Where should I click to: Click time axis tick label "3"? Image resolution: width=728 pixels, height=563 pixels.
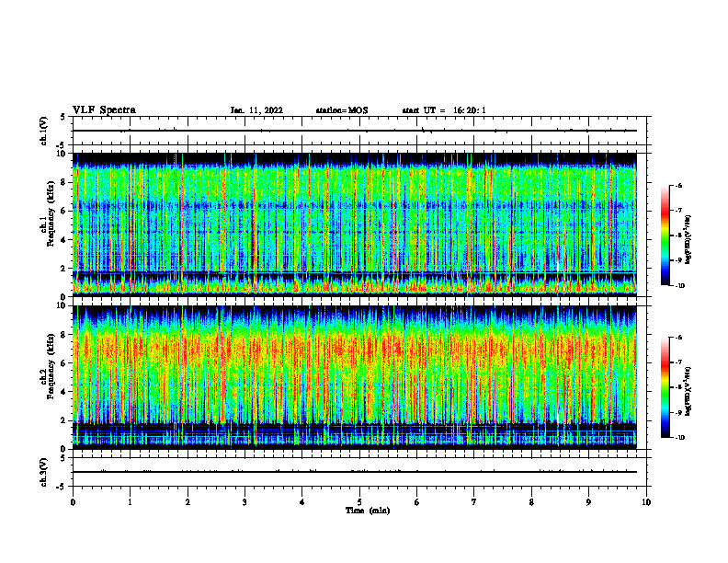tap(245, 502)
